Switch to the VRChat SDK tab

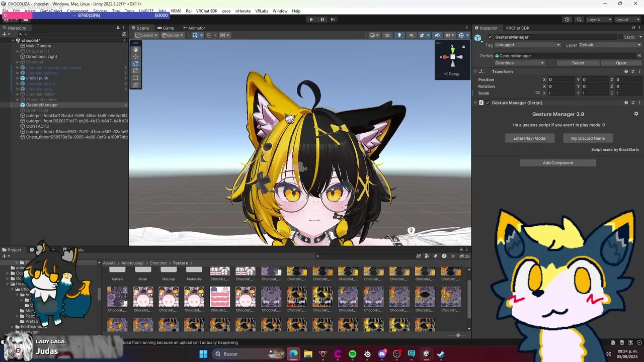(x=517, y=28)
